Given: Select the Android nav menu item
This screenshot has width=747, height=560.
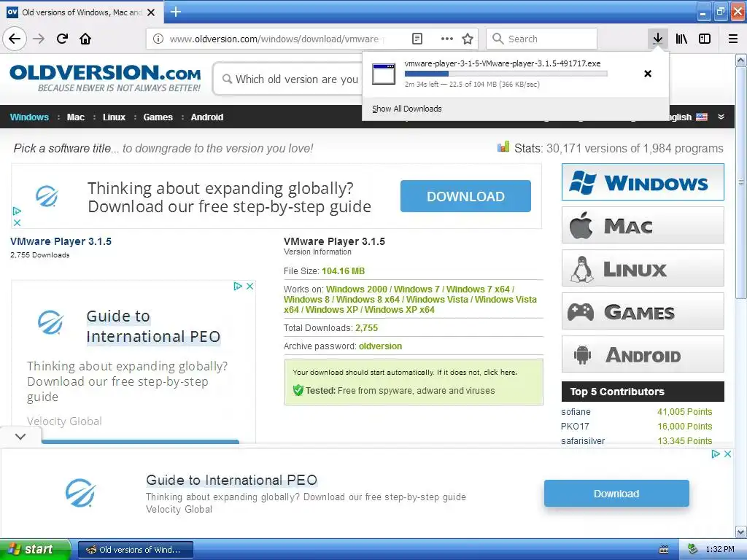Looking at the screenshot, I should pos(207,117).
